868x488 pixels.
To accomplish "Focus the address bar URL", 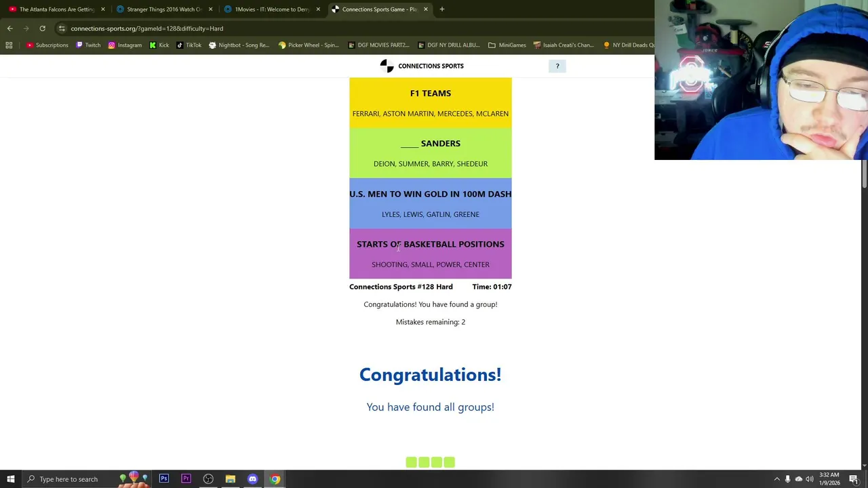I will 147,28.
